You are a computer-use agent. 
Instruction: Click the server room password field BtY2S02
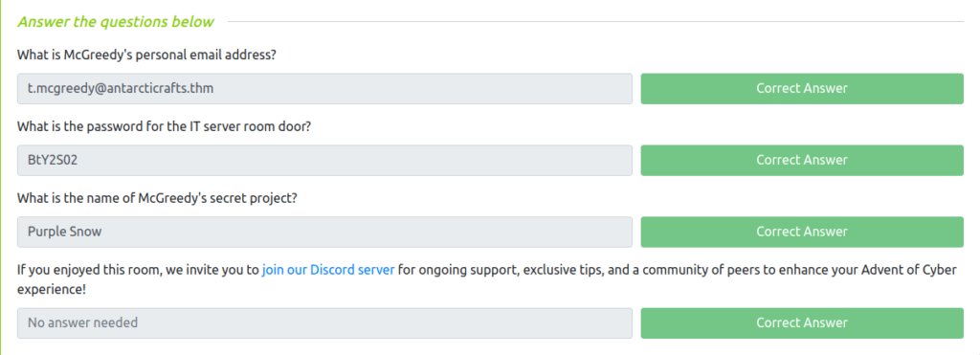tap(324, 160)
